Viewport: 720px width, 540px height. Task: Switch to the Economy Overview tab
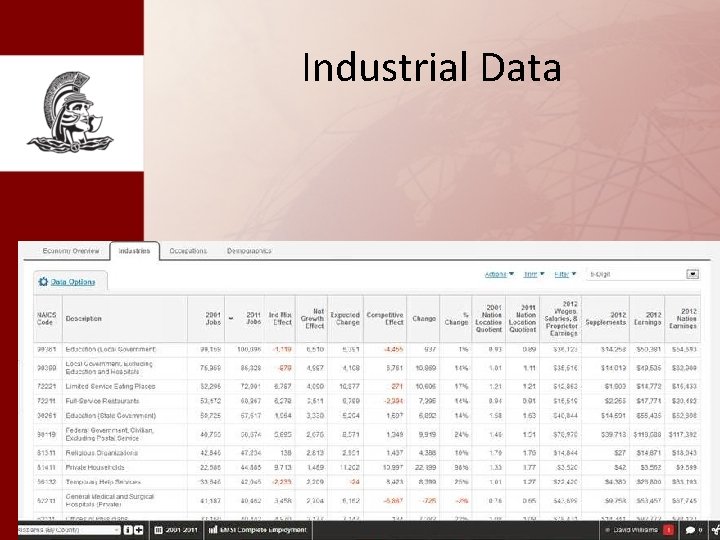(x=71, y=251)
